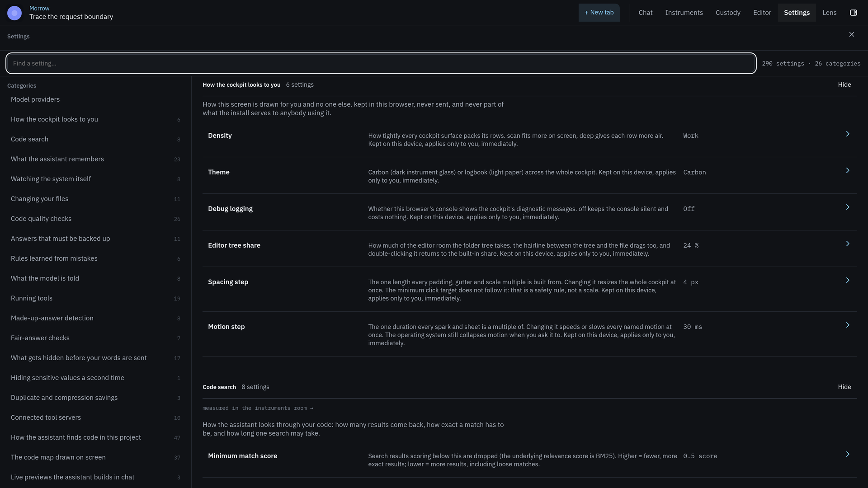
Task: Select Fair-answer checks category
Action: 95,338
